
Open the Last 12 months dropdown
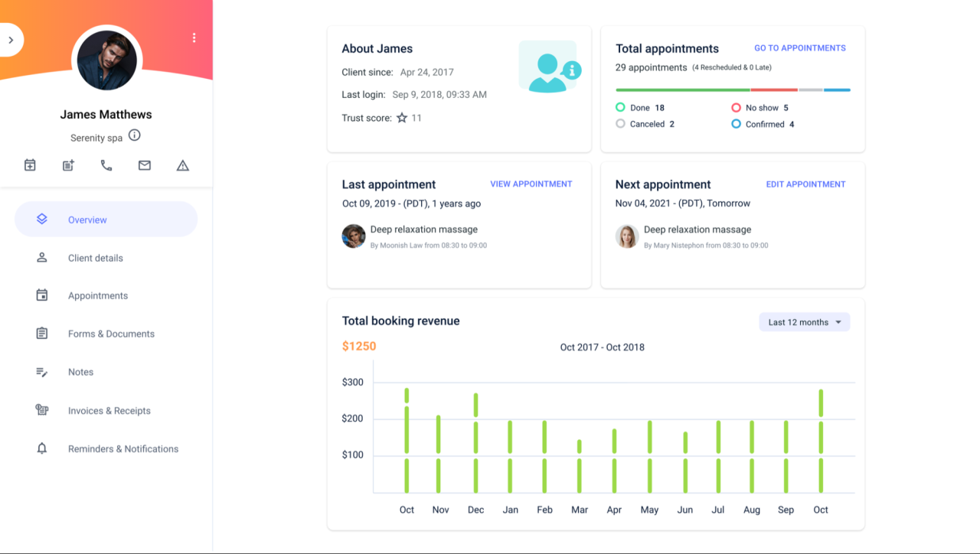[804, 322]
